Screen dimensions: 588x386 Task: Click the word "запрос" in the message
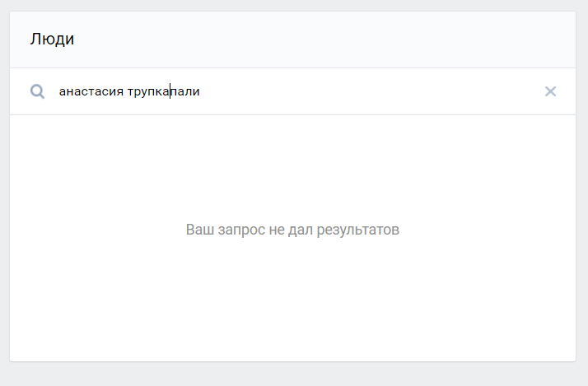tap(240, 230)
